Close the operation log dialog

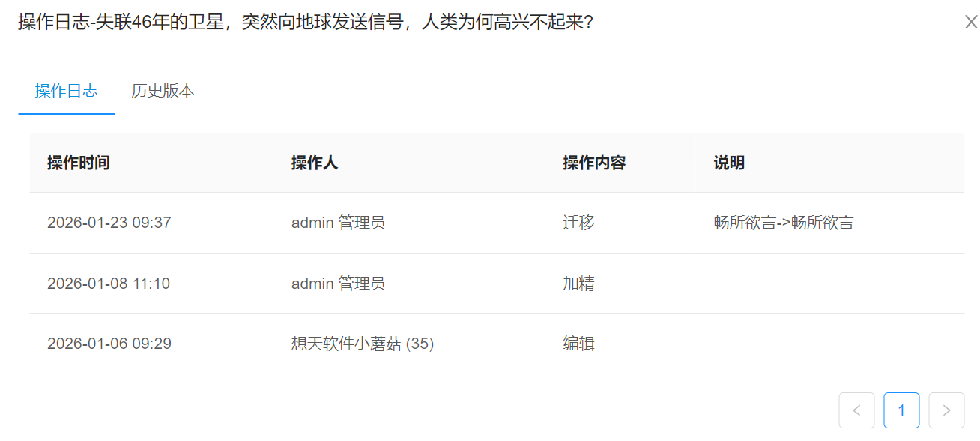tap(970, 22)
